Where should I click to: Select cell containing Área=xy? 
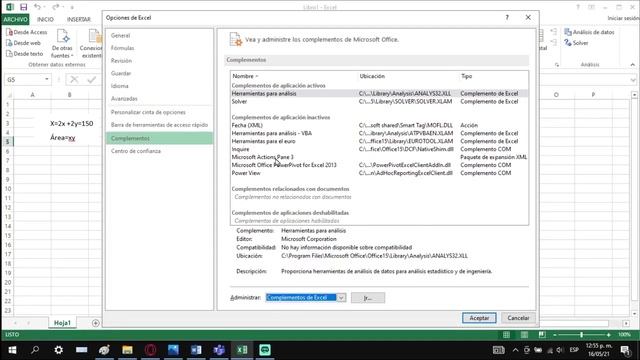(x=62, y=138)
